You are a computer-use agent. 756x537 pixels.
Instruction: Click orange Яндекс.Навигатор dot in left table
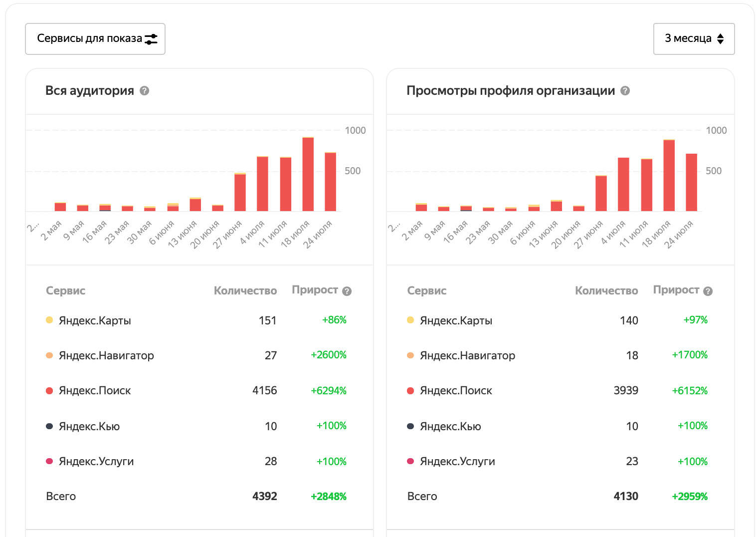[x=49, y=355]
